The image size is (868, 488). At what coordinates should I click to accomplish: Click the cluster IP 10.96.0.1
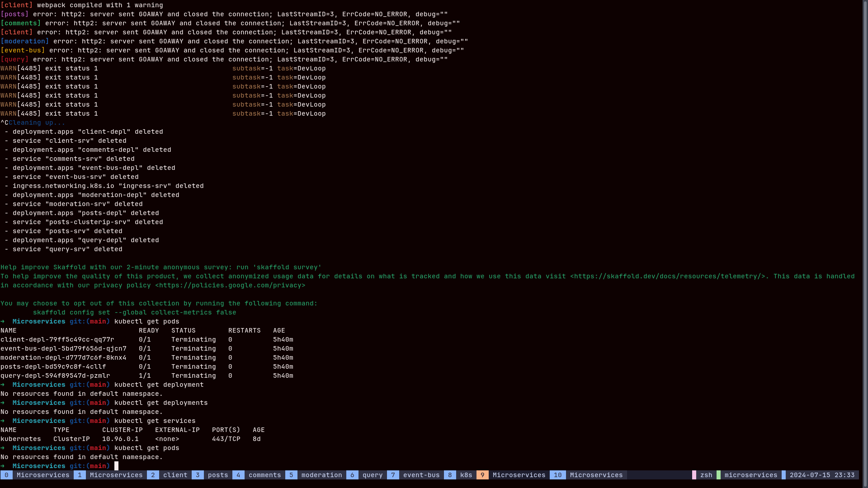[x=120, y=439]
